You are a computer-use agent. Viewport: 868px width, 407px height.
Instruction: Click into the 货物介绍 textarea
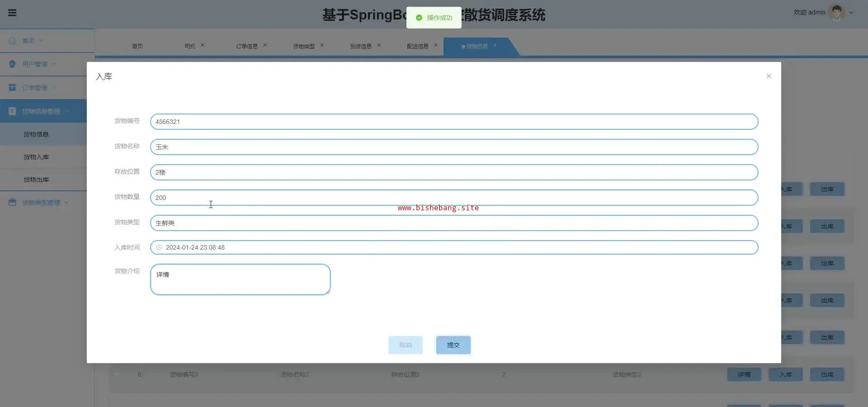[x=240, y=279]
